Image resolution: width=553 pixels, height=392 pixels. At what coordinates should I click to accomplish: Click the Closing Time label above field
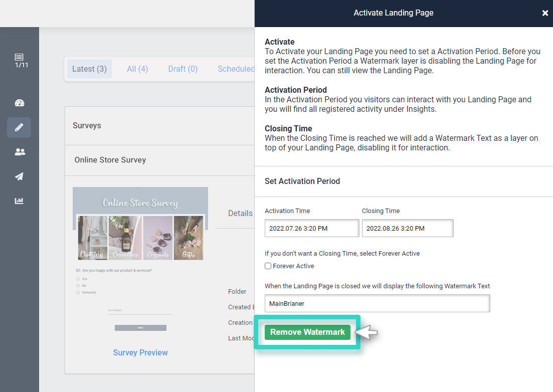point(381,211)
